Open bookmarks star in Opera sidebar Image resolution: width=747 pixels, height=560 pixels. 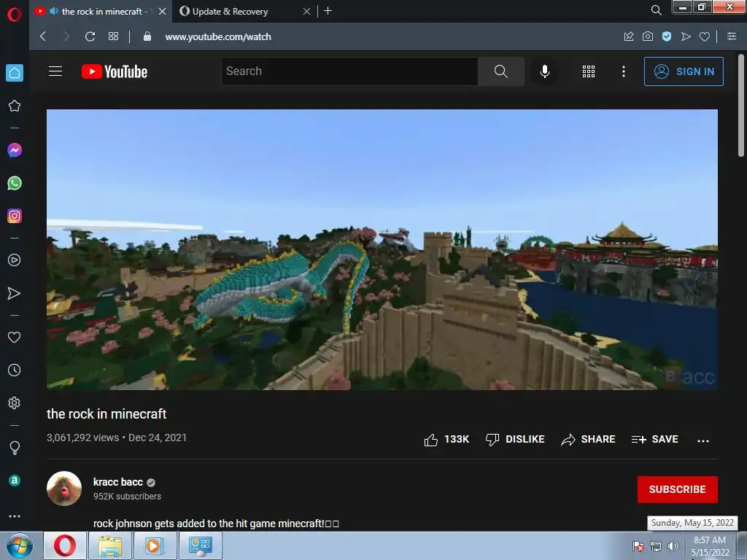(x=15, y=106)
